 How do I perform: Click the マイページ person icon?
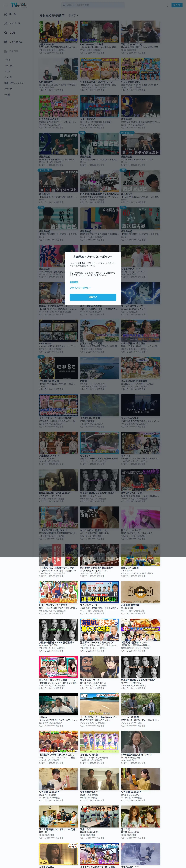click(6, 24)
